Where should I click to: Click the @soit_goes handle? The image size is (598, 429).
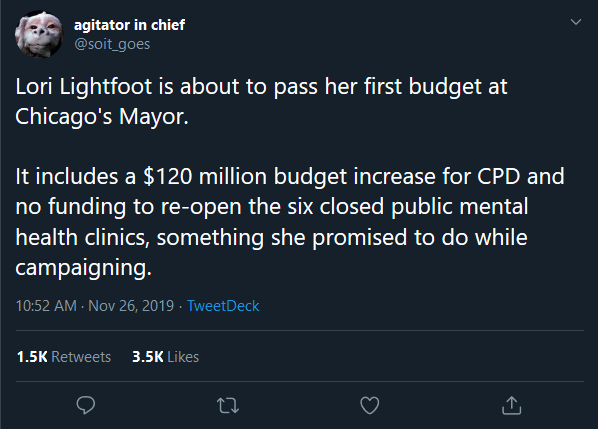(x=112, y=44)
